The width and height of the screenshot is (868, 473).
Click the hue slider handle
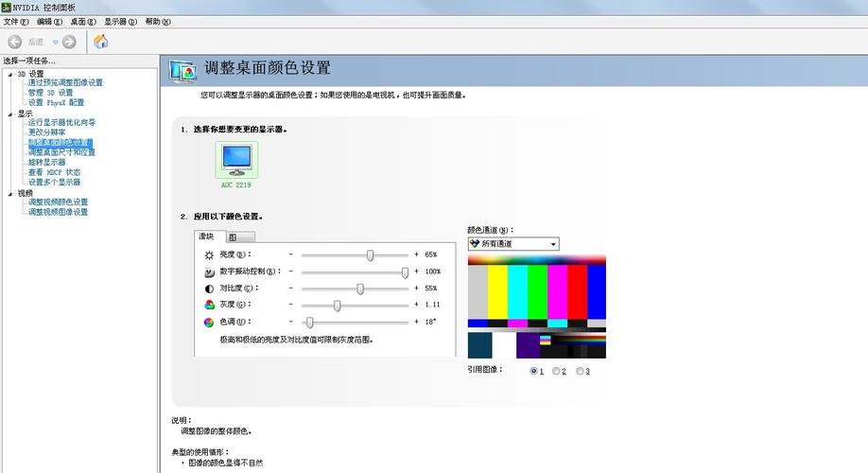[x=310, y=322]
